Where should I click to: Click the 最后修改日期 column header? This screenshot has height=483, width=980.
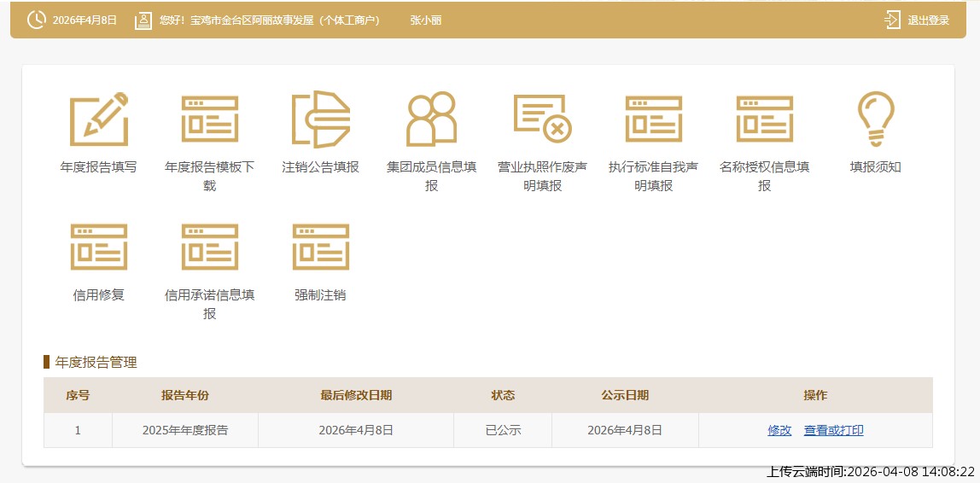pos(356,395)
